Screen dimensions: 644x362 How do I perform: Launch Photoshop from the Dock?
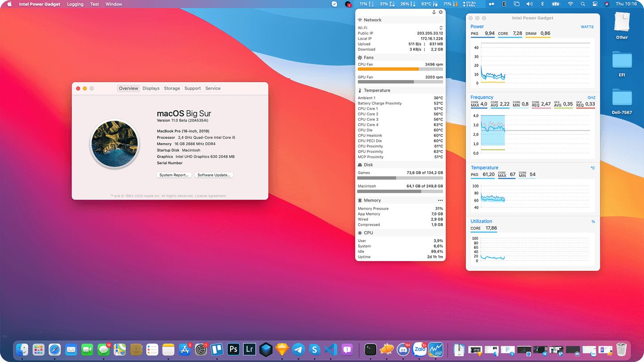(233, 349)
